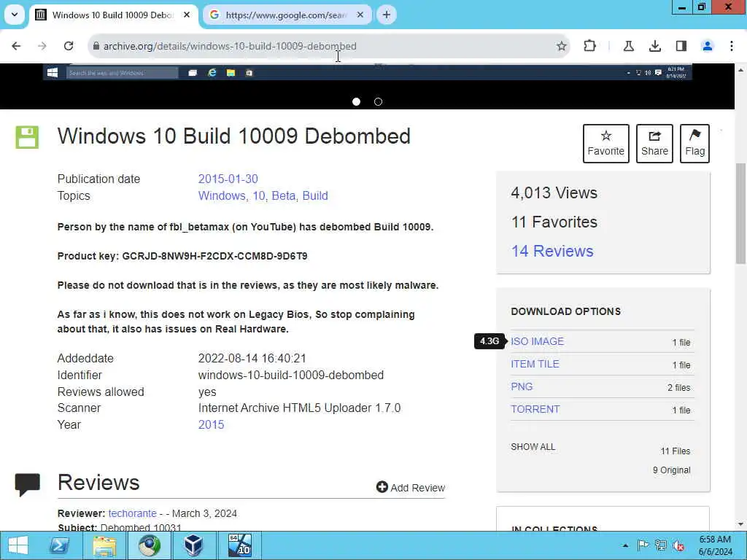Open the Chrome profile avatar

[x=708, y=46]
